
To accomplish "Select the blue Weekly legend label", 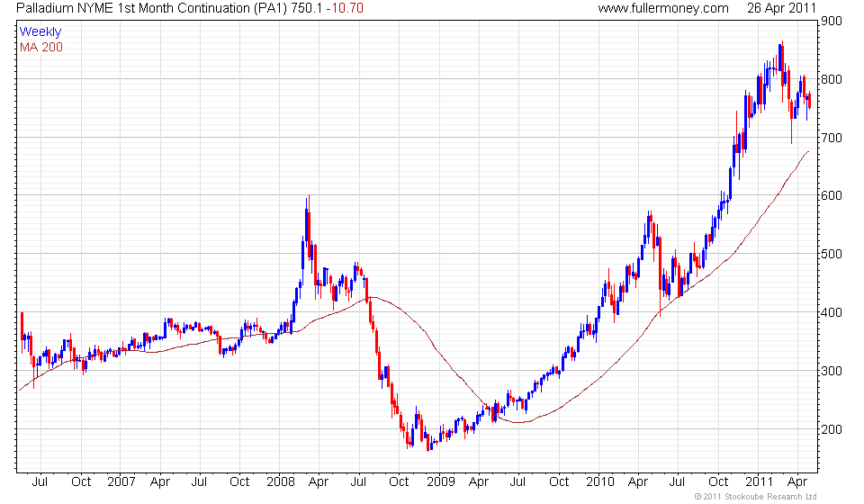I will click(x=40, y=31).
